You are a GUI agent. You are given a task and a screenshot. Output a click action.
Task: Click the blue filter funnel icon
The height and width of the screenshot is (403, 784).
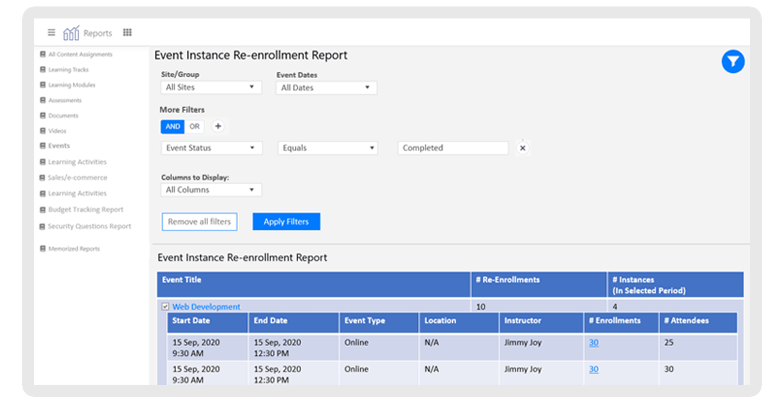tap(733, 62)
